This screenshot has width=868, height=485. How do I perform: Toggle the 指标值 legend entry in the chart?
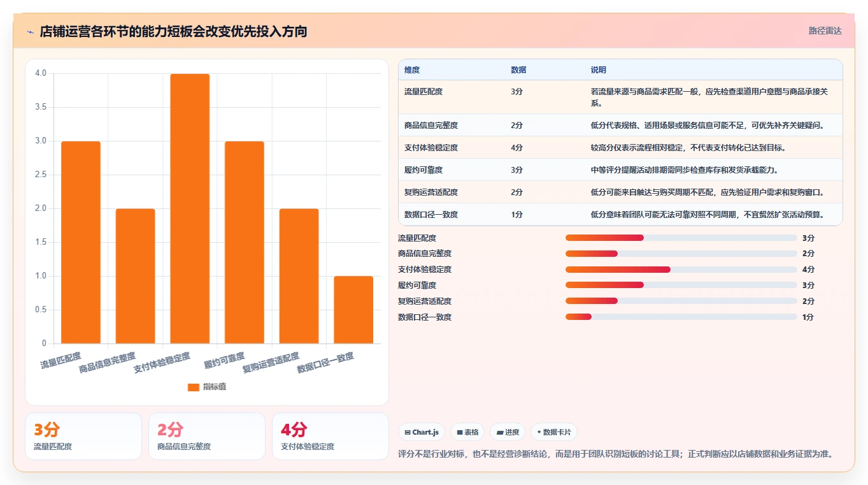(x=207, y=387)
